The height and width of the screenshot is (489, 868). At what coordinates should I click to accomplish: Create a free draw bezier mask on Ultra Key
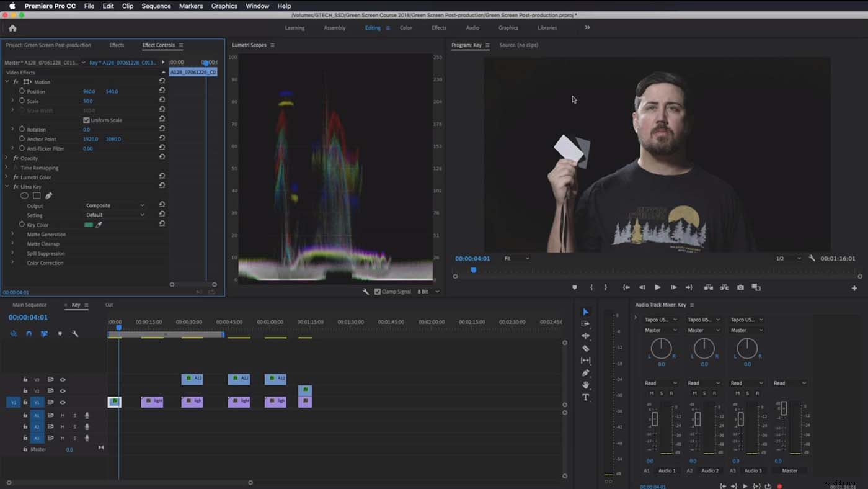[49, 195]
